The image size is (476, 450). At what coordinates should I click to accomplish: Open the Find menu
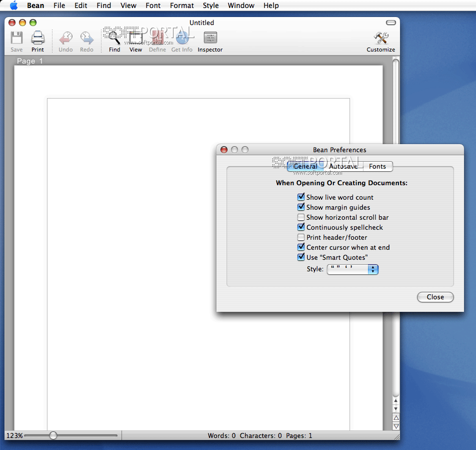point(104,6)
